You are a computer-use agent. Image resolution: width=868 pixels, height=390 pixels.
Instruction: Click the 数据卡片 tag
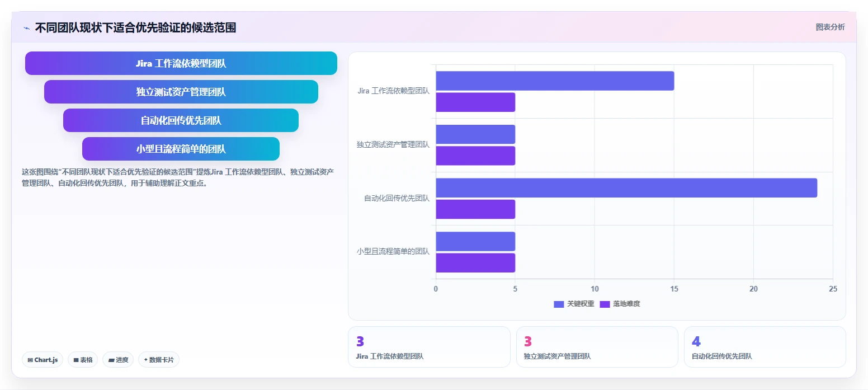(159, 360)
